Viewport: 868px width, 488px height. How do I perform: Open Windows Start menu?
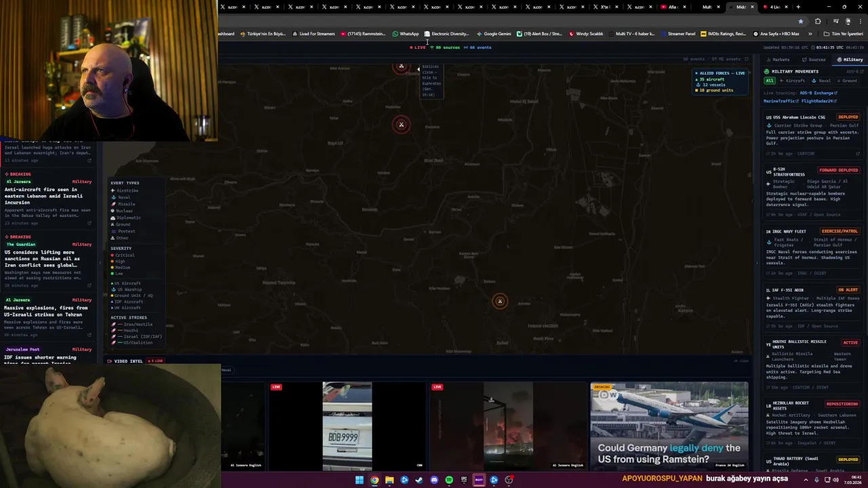pos(359,480)
